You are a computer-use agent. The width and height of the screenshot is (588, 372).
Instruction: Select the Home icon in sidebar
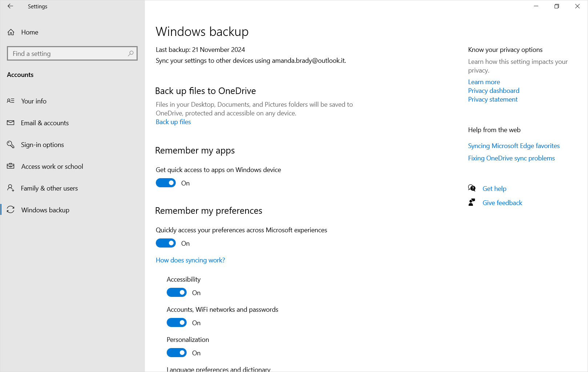pos(11,32)
